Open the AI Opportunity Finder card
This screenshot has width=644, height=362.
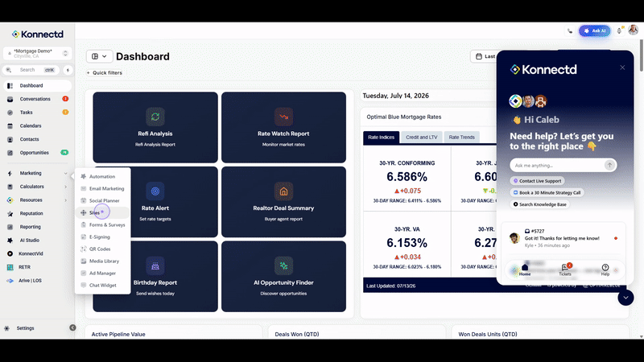coord(283,276)
